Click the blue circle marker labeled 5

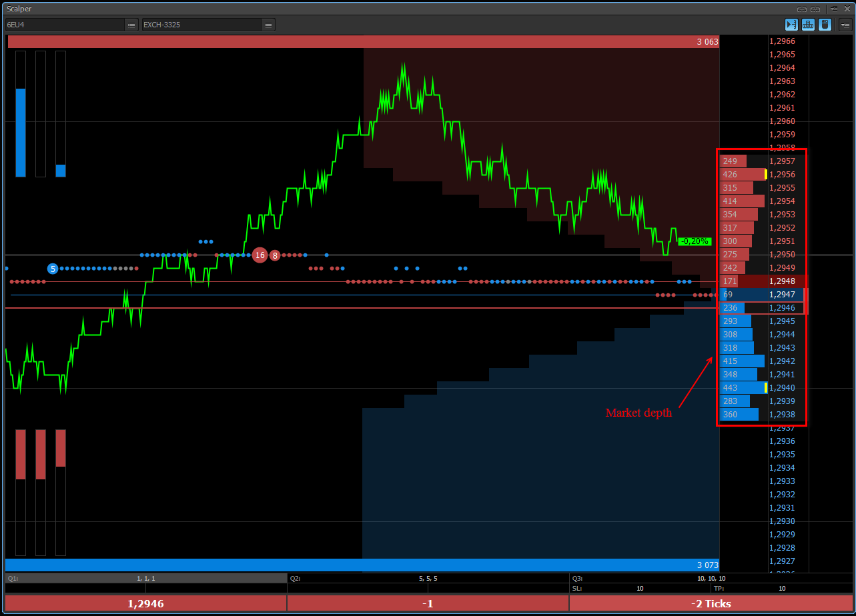(53, 269)
